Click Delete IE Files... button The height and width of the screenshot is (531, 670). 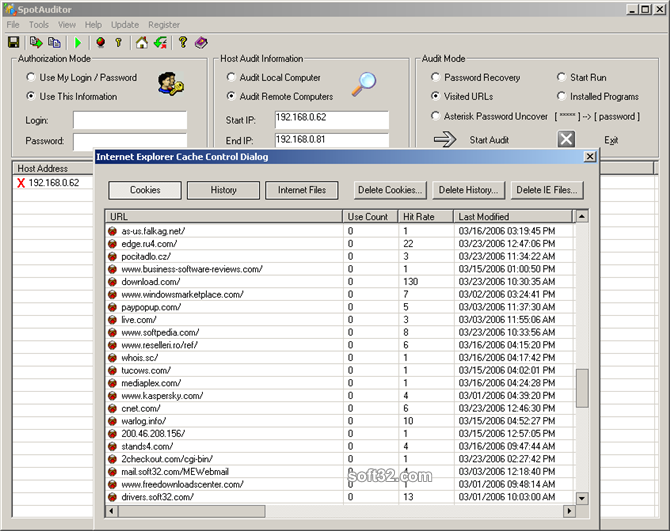(547, 190)
